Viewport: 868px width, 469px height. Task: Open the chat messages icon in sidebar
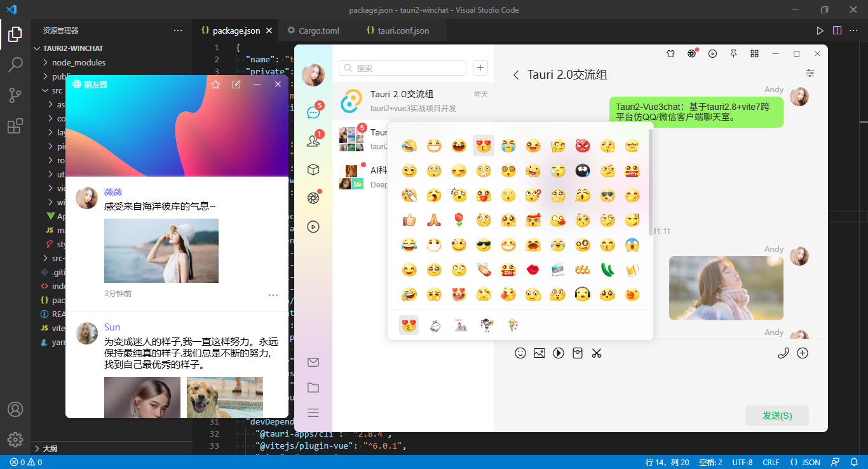(x=313, y=112)
